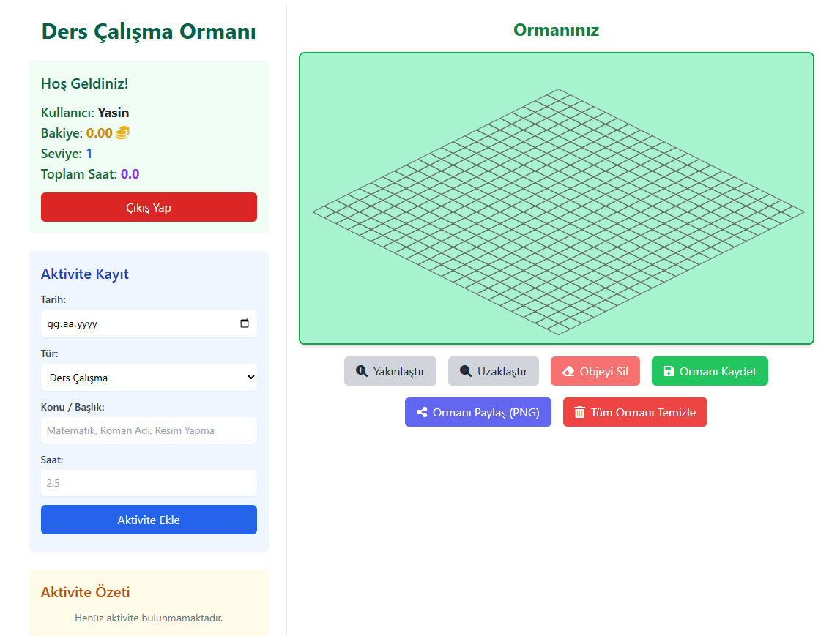Click the Ormanınız title above the forest
Image resolution: width=840 pixels, height=636 pixels.
[x=556, y=30]
